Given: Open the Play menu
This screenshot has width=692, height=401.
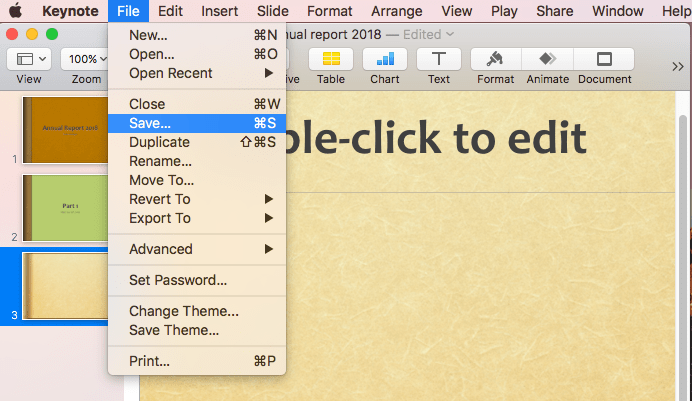Looking at the screenshot, I should click(504, 11).
